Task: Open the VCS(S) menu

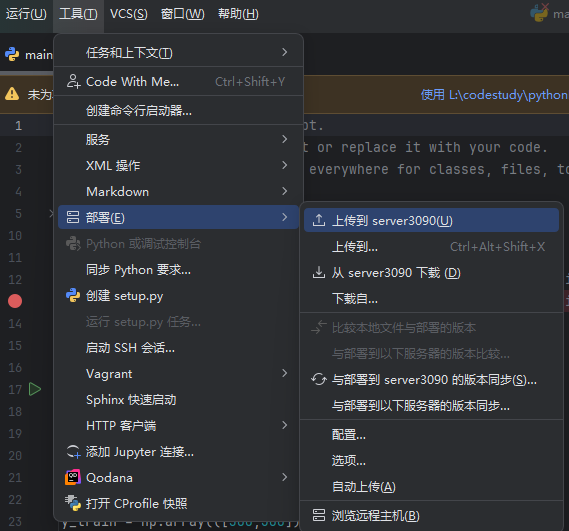Action: pos(128,14)
